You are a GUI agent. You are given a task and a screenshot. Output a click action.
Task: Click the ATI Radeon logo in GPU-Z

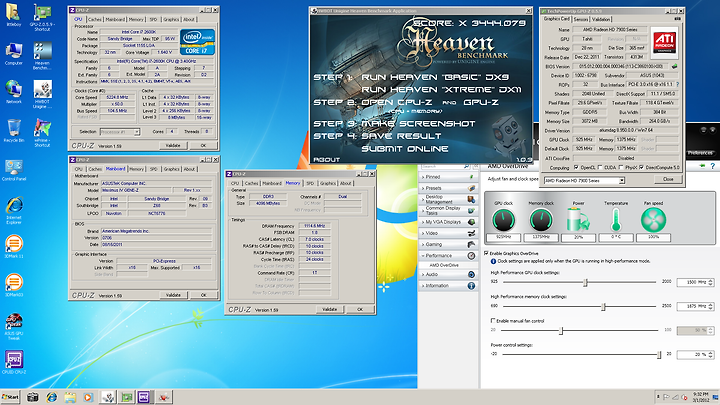[664, 43]
